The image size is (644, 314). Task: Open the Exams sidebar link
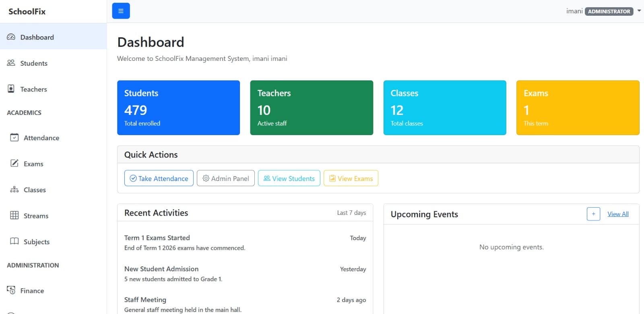[x=53, y=163]
